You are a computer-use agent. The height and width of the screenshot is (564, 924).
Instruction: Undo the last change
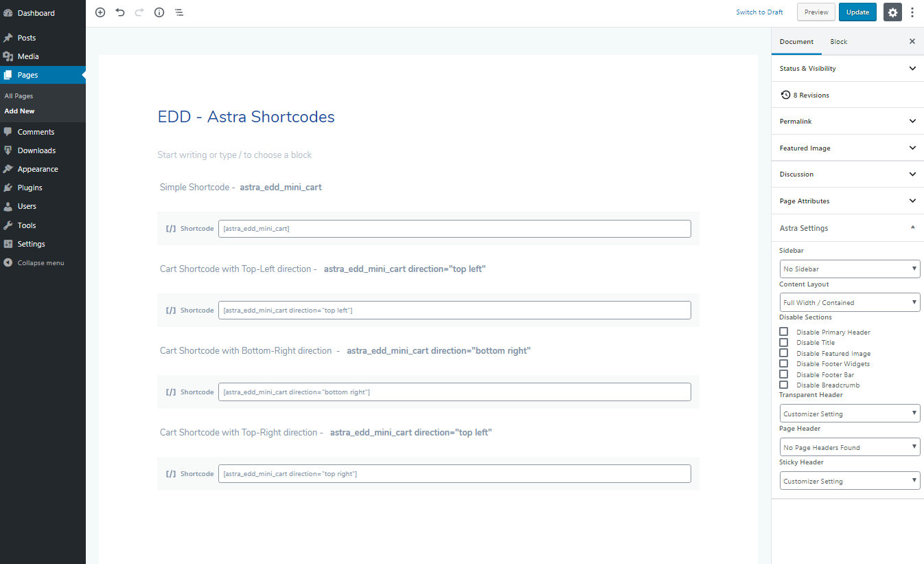pos(120,12)
